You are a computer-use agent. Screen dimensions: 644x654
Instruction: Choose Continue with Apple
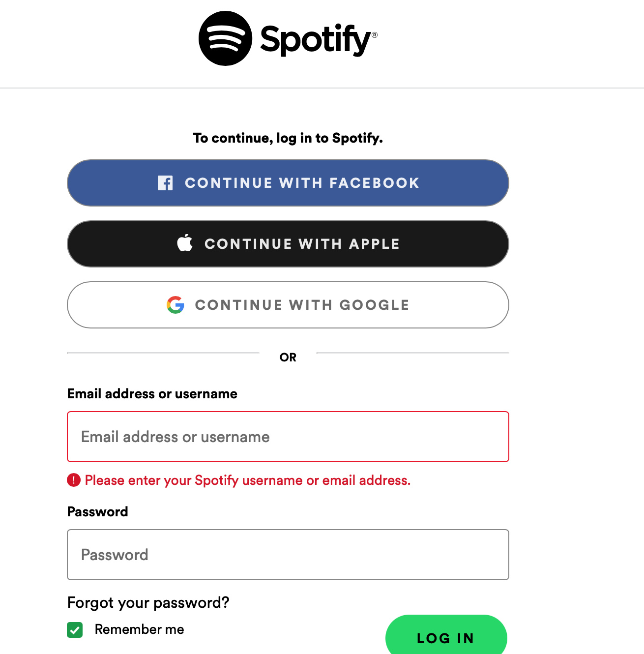(x=288, y=244)
